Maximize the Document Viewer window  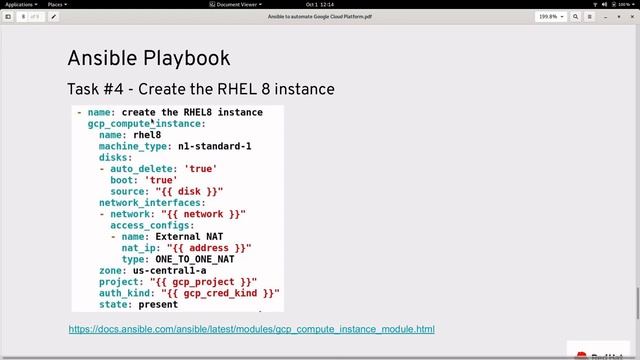[x=619, y=17]
